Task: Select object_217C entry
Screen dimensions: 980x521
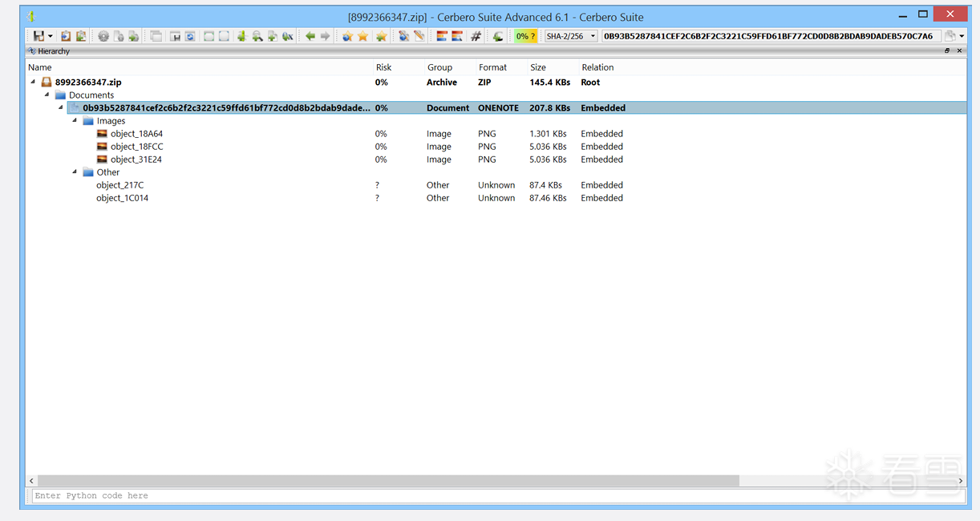Action: click(x=120, y=184)
